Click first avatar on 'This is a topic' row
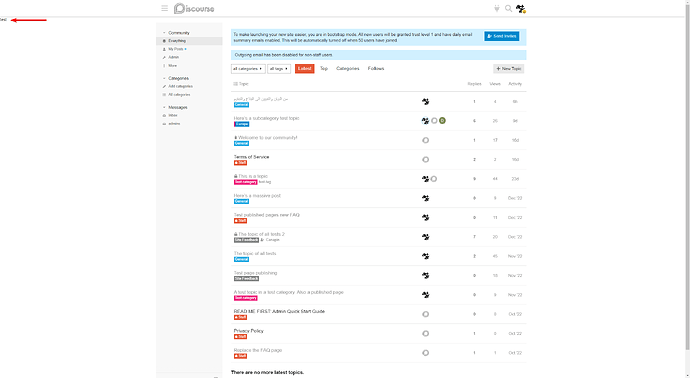690x378 pixels. point(426,179)
